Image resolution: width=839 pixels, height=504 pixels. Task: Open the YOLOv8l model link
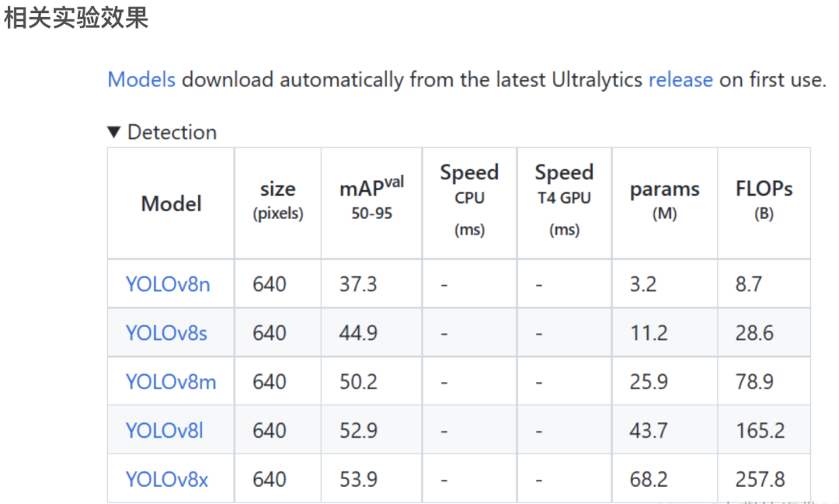pos(165,431)
